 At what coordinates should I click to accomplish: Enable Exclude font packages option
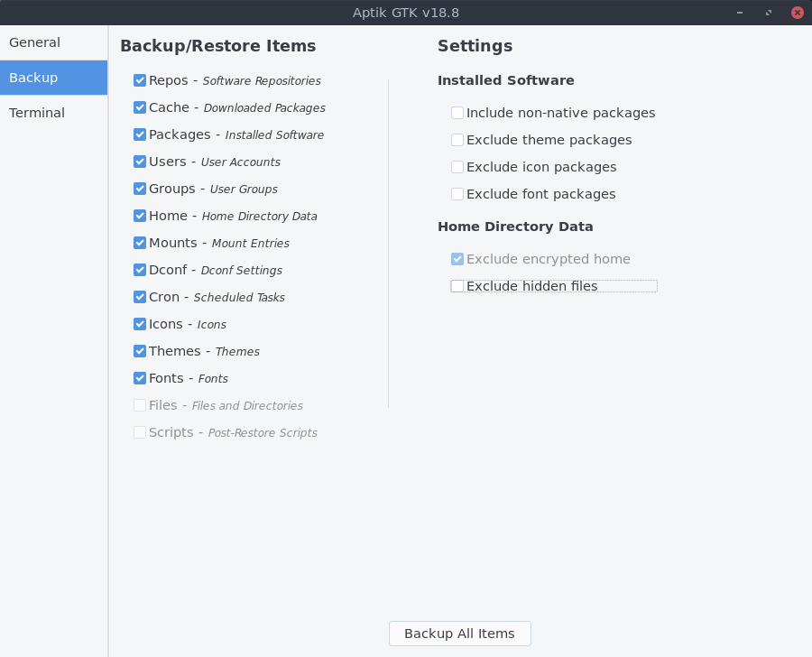point(457,194)
